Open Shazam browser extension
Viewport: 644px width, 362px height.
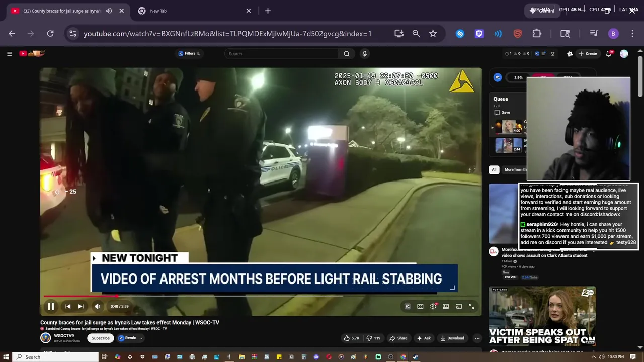click(x=460, y=34)
